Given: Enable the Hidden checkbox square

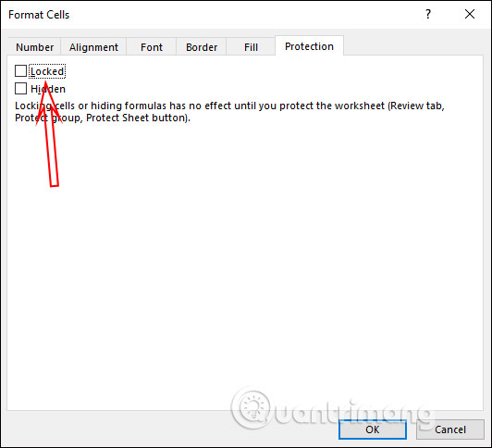Looking at the screenshot, I should (x=20, y=89).
